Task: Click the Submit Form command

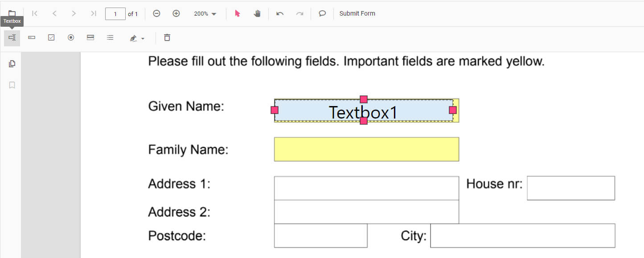Action: click(357, 13)
